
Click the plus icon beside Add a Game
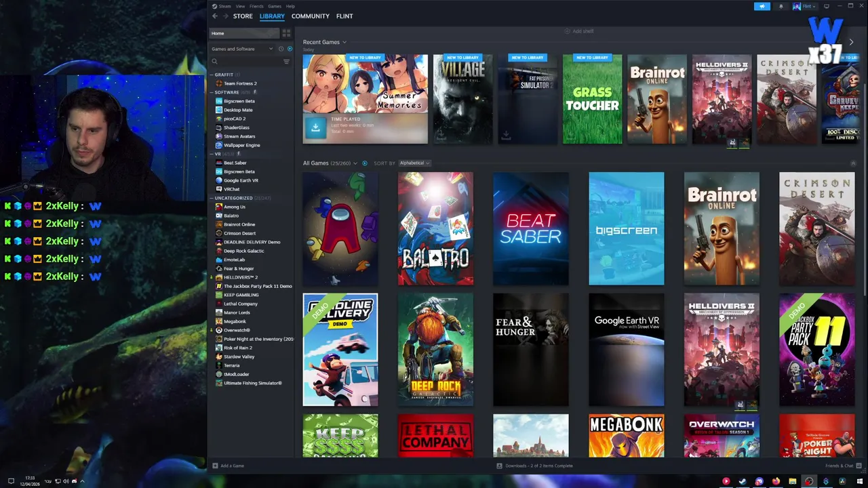click(x=215, y=466)
